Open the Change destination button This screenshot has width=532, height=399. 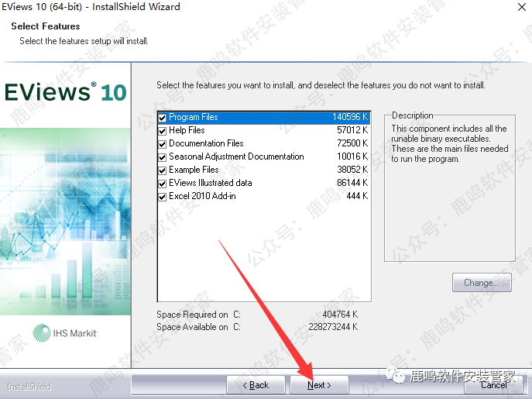pos(482,283)
